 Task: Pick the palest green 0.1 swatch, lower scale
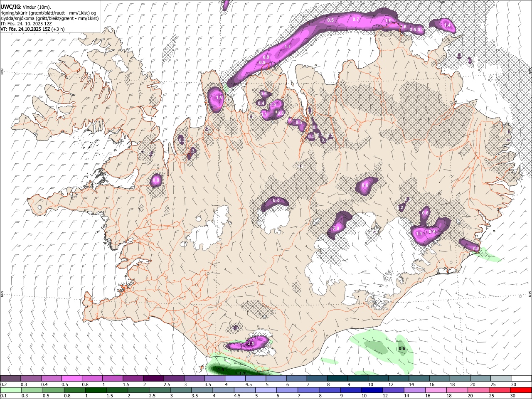point(11,390)
